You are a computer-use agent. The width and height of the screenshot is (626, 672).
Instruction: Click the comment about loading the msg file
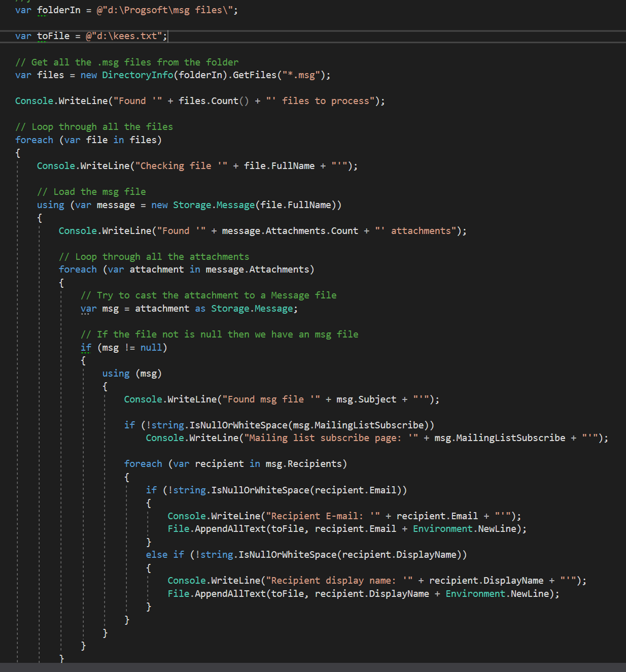click(x=91, y=191)
